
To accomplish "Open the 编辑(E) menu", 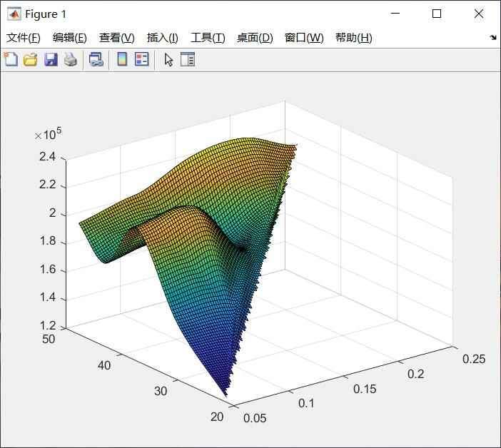I will [69, 38].
